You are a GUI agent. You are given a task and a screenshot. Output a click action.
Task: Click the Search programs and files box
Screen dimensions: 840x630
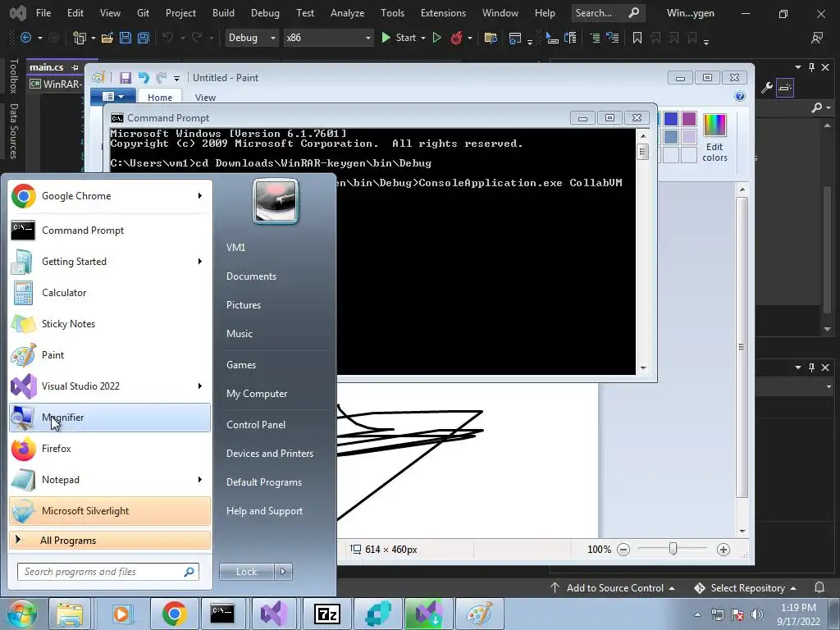point(107,572)
